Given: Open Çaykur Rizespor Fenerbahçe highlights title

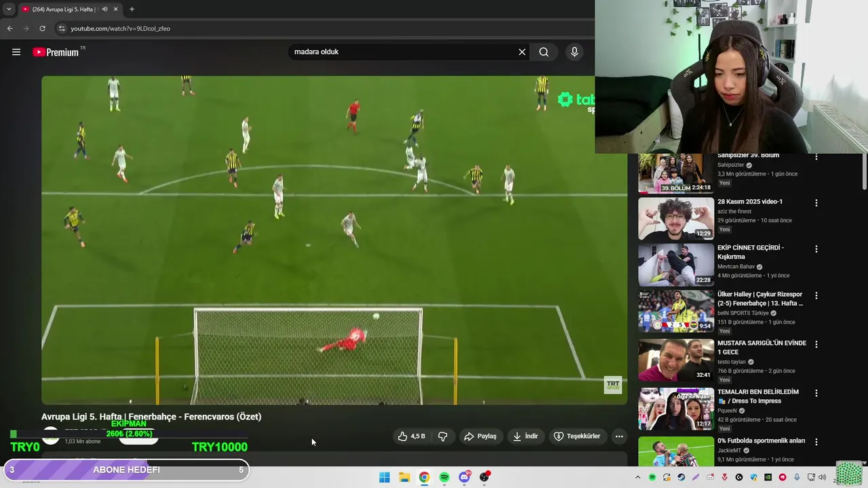Looking at the screenshot, I should coord(760,299).
